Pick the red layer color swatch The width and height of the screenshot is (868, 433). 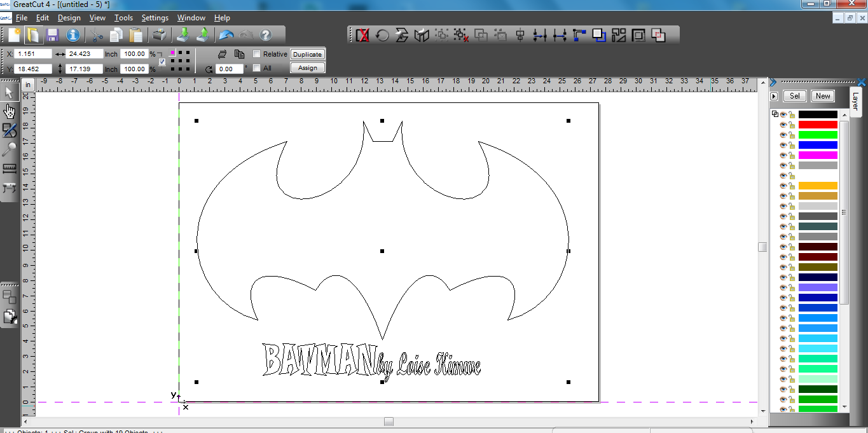coord(818,125)
